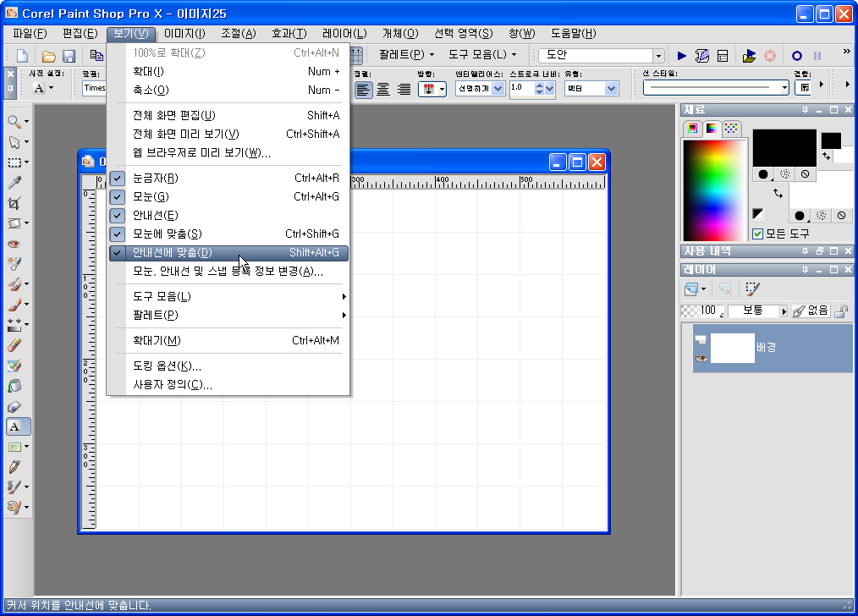Image resolution: width=858 pixels, height=616 pixels.
Task: Uncheck the 모든 도구 checkbox
Action: point(758,234)
